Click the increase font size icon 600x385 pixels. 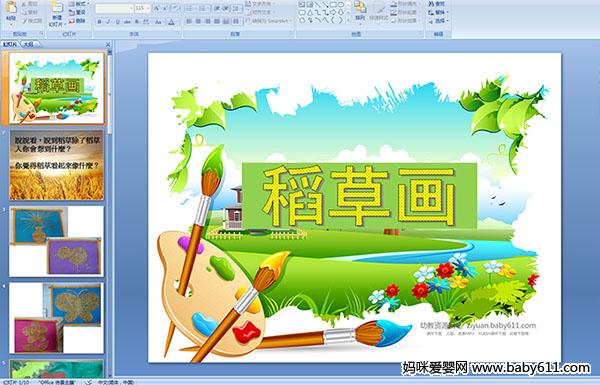157,8
